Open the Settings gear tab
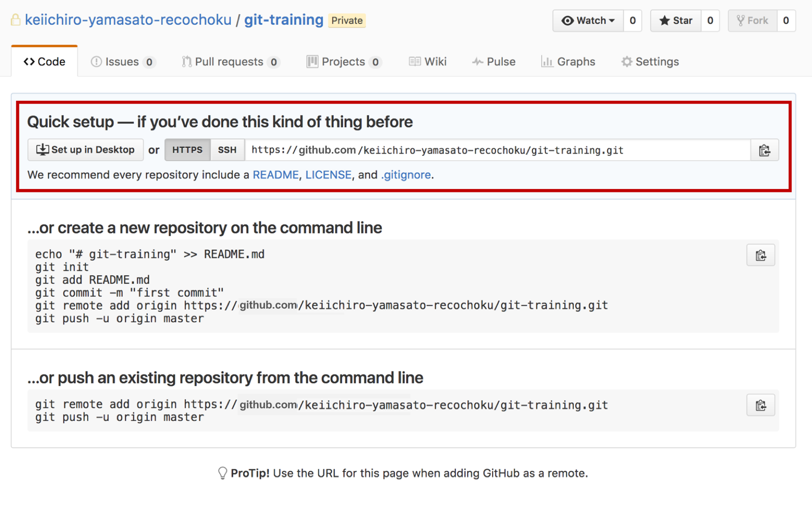 pos(650,62)
